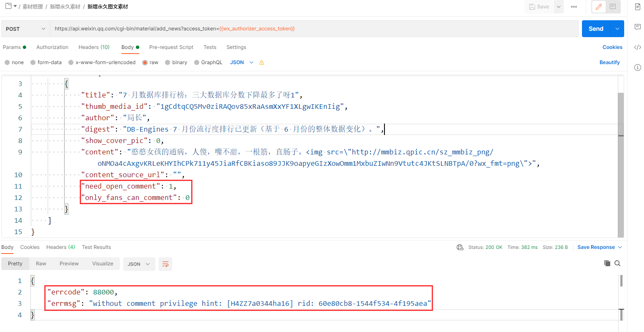Open the Pre-request Script tab
644x332 pixels.
[171, 47]
